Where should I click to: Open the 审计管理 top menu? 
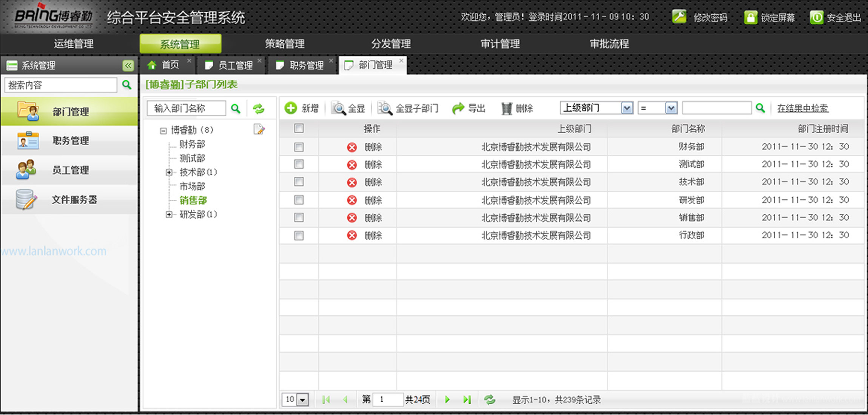500,44
